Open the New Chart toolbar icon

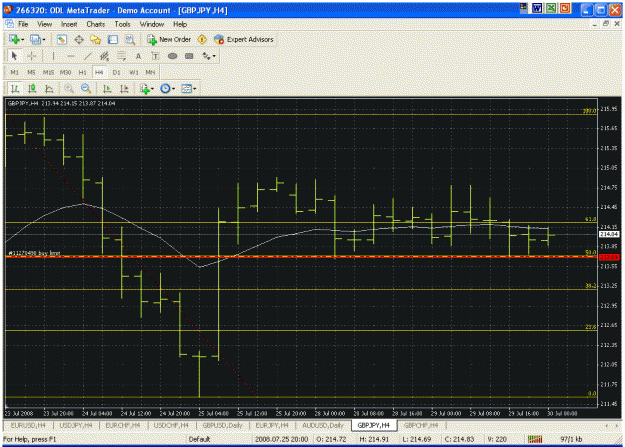14,39
